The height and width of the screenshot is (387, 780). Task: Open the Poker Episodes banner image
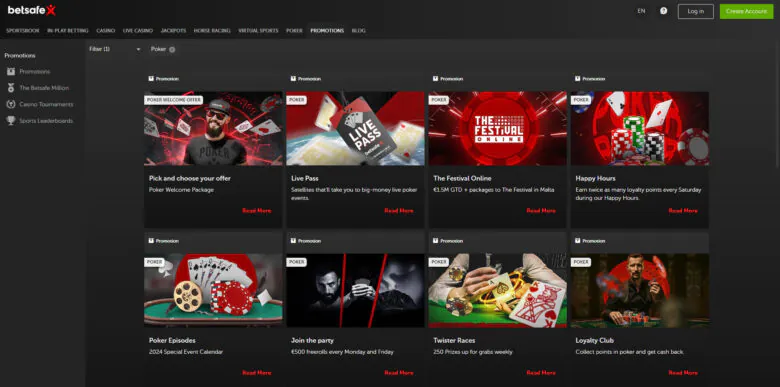(x=213, y=290)
